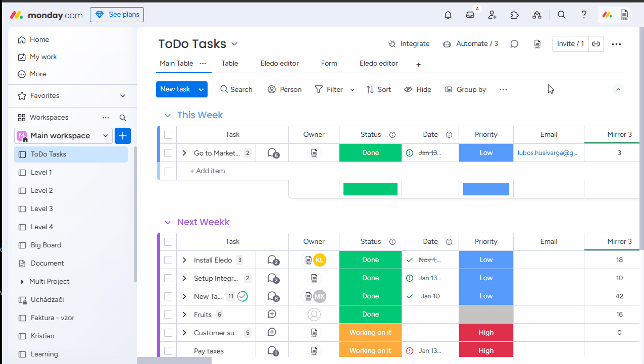Switch to the Table view tab
644x364 pixels.
coord(230,64)
